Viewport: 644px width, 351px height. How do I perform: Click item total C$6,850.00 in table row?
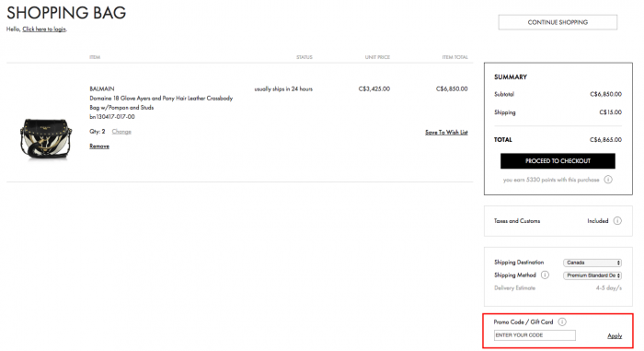452,88
